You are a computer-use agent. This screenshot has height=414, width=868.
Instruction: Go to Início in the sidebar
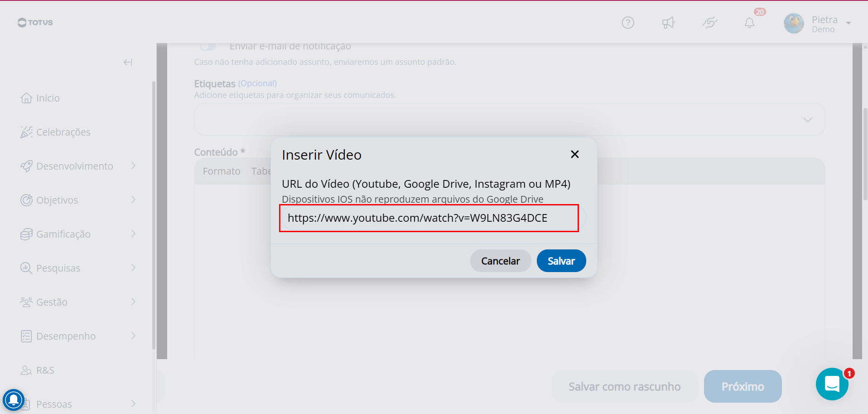[x=48, y=98]
